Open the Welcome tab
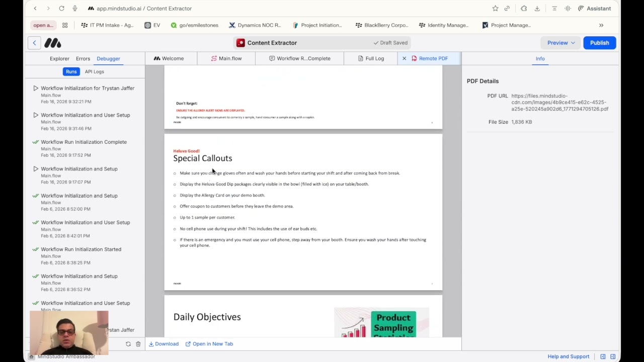The image size is (644, 362). (169, 58)
